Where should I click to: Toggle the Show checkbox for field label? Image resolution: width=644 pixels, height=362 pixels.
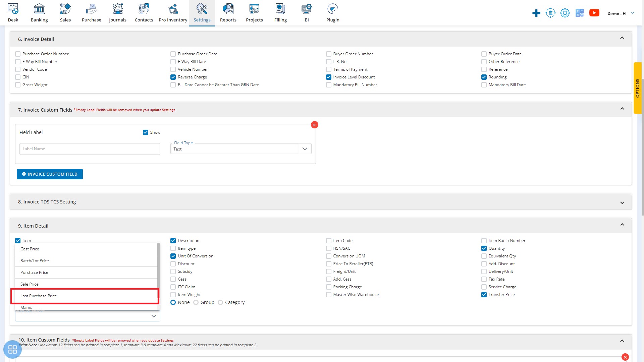146,132
